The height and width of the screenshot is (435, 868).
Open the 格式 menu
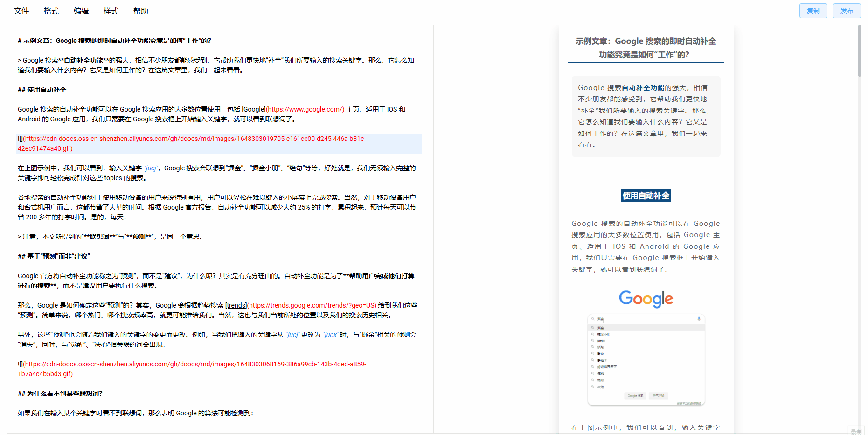pyautogui.click(x=51, y=11)
